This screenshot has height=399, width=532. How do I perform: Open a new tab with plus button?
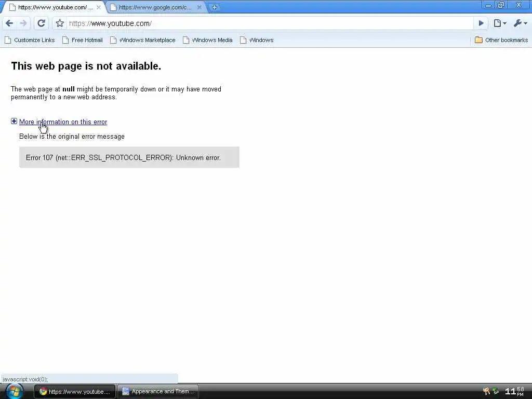(x=215, y=7)
